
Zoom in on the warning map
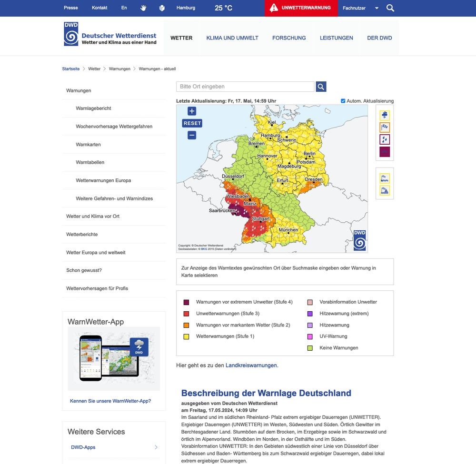pos(192,111)
